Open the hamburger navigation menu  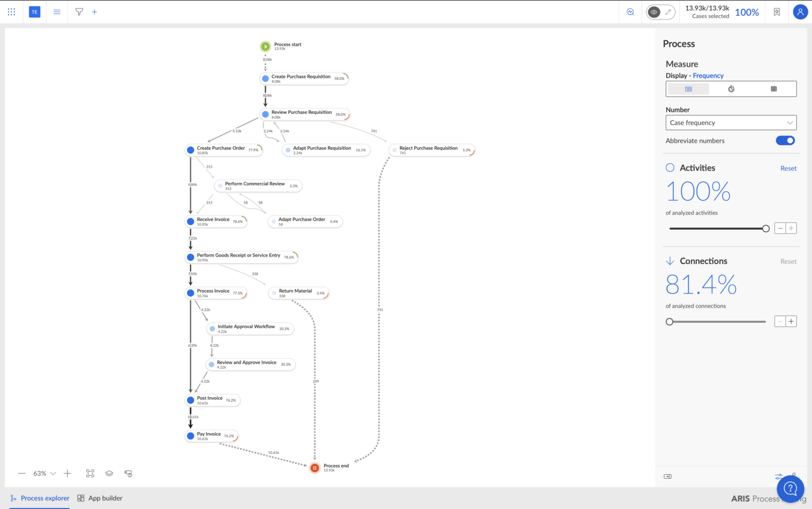[x=57, y=12]
